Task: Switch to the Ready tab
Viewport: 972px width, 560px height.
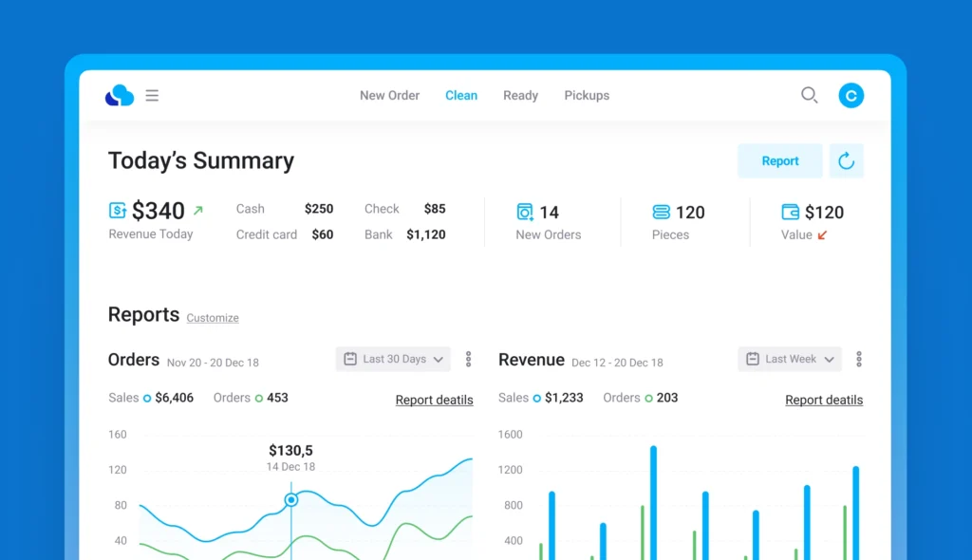Action: 520,95
